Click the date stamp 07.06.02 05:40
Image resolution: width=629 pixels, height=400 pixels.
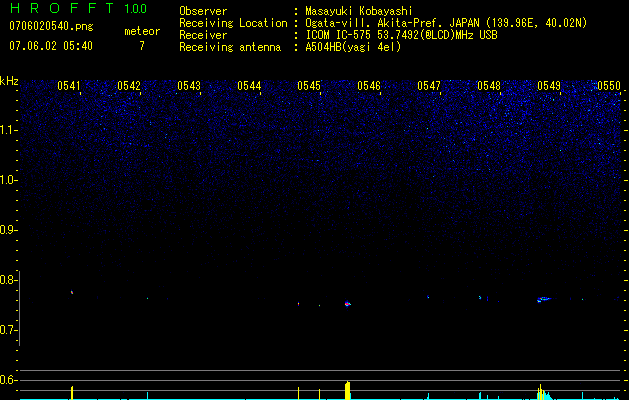pos(51,46)
